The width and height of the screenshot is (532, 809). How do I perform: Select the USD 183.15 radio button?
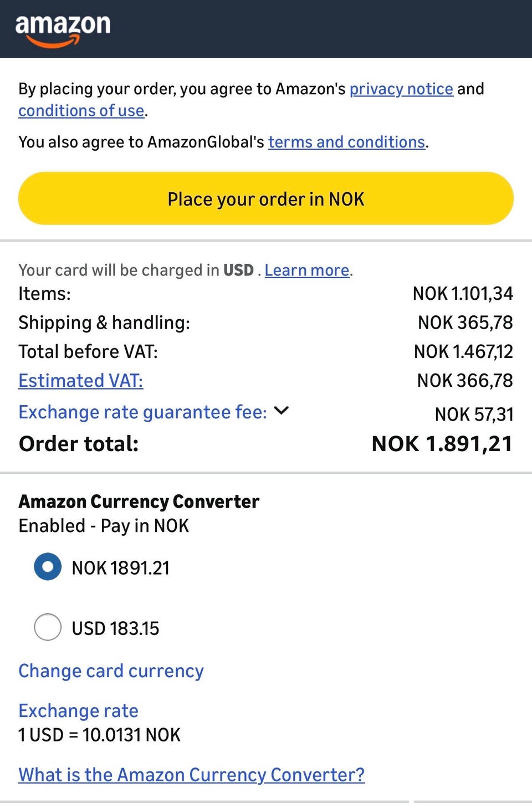(48, 627)
